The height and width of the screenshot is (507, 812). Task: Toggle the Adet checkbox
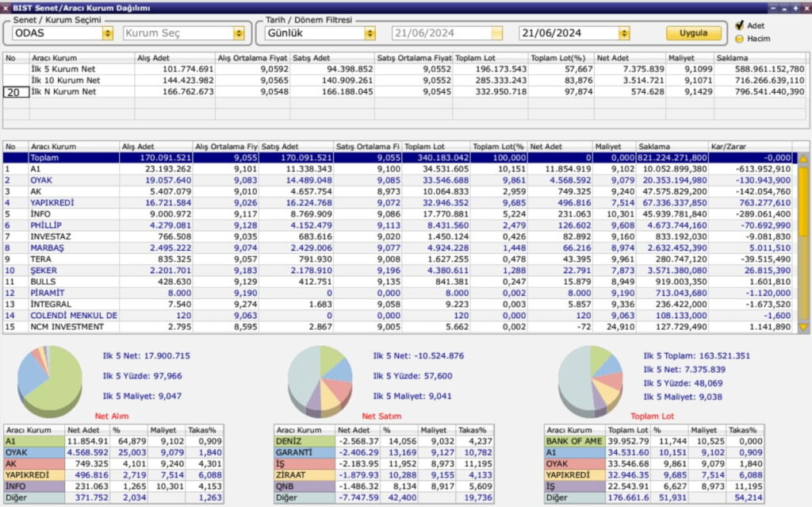(740, 25)
